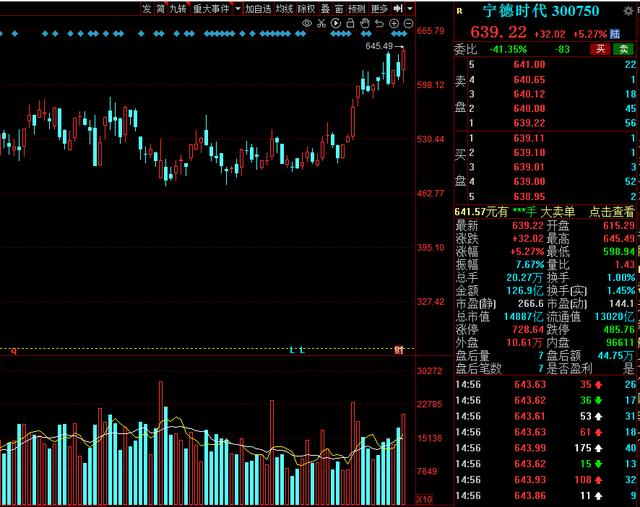The height and width of the screenshot is (507, 640).
Task: Click the 除权 ex-rights option
Action: [307, 9]
